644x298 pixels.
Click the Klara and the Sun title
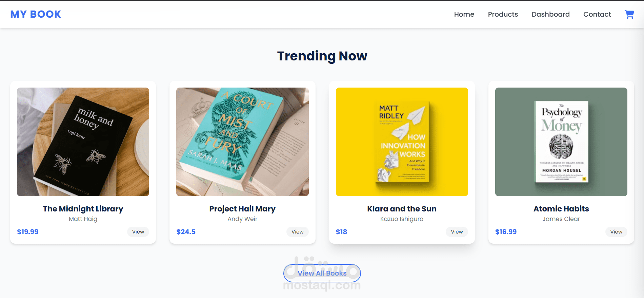[402, 209]
